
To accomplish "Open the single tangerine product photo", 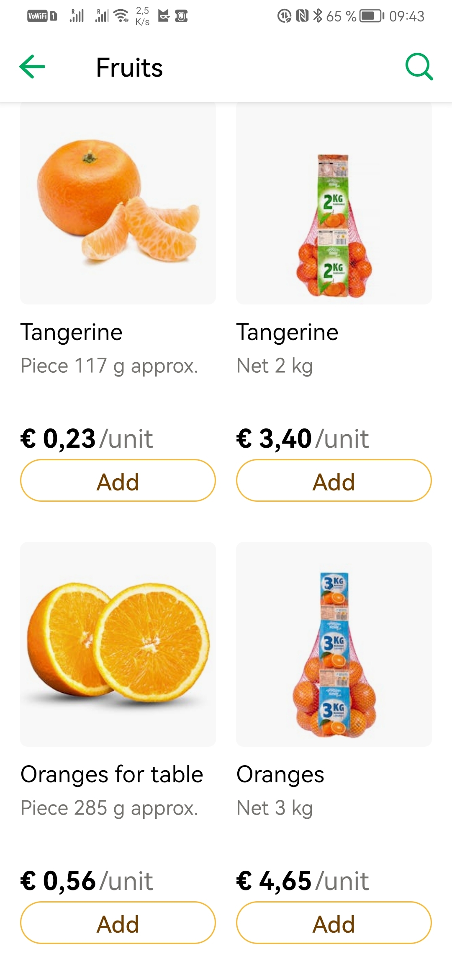I will (x=118, y=203).
